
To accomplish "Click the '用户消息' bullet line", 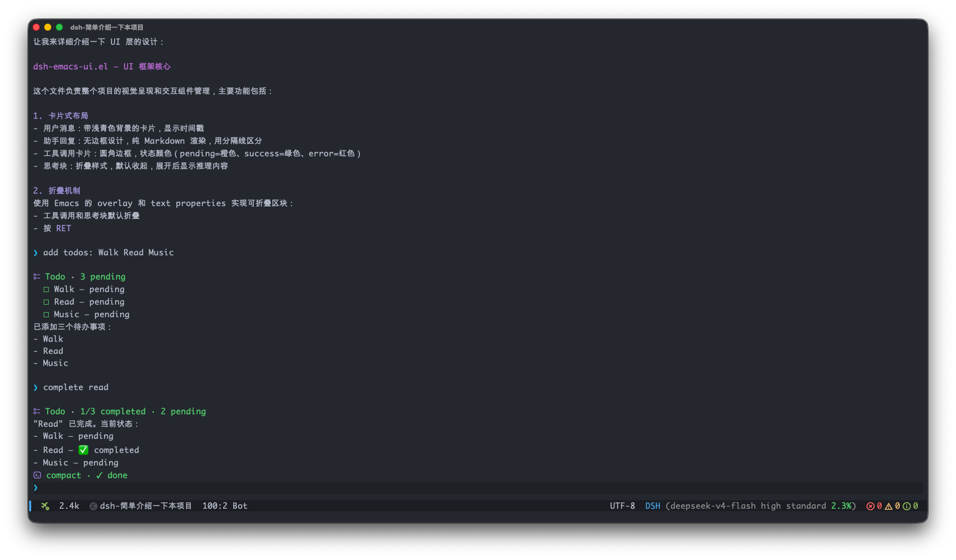I will click(x=119, y=128).
